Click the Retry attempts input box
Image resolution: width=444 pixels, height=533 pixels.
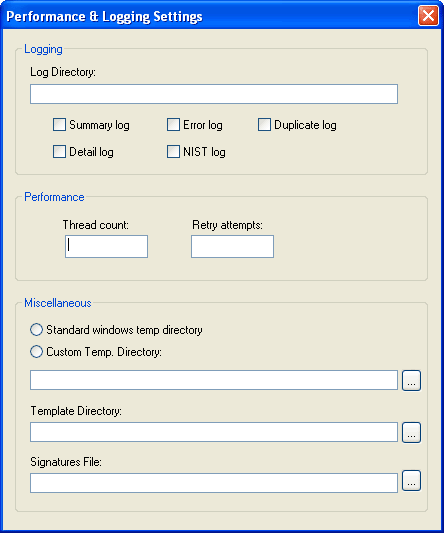232,246
